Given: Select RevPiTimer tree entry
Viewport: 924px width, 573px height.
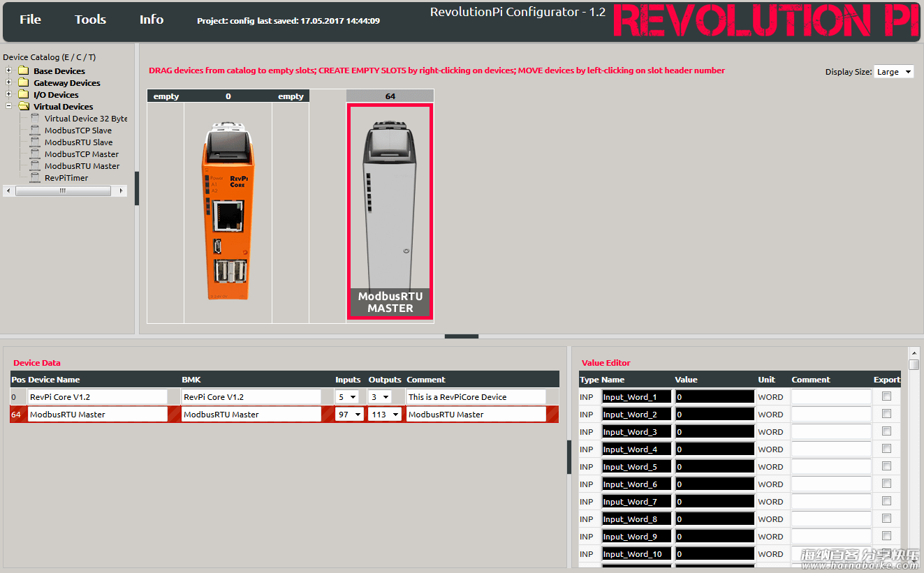Looking at the screenshot, I should (66, 178).
